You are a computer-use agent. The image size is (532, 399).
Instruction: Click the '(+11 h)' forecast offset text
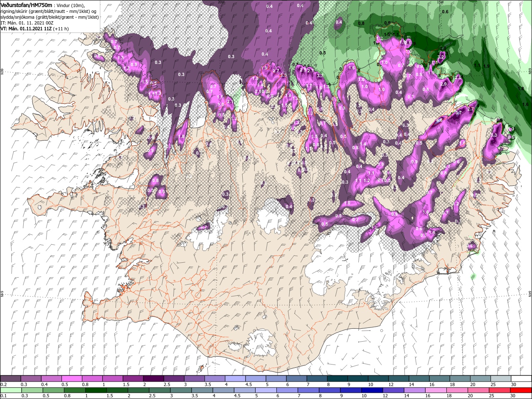[x=61, y=29]
